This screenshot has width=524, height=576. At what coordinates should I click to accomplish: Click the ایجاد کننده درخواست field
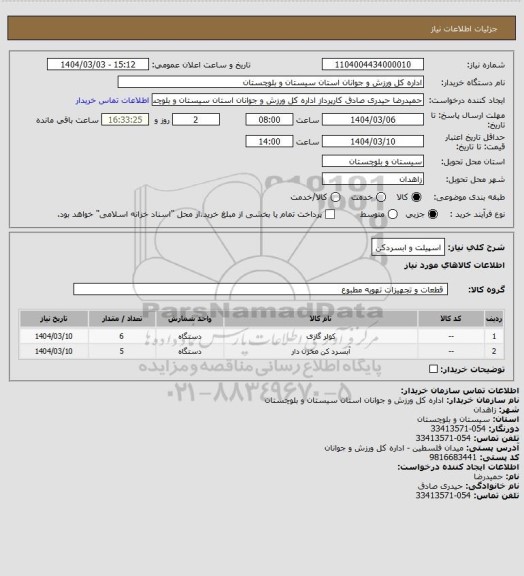[288, 100]
